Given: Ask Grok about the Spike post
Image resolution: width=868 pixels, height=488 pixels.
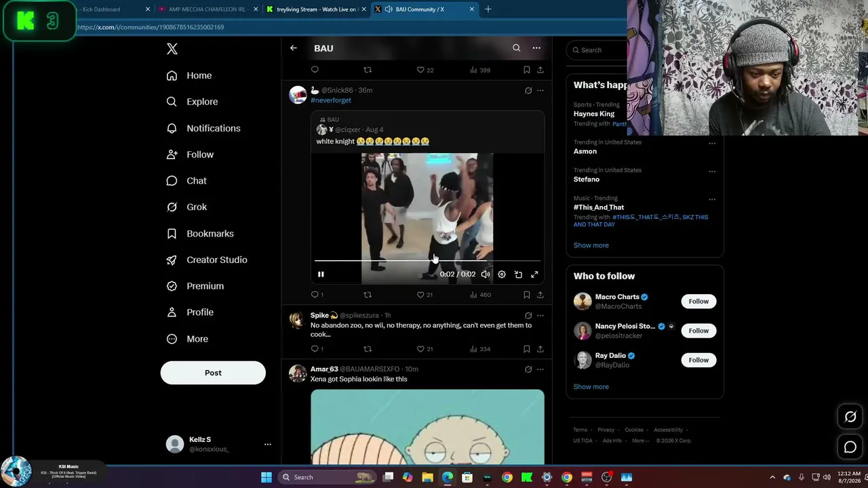Looking at the screenshot, I should 528,315.
